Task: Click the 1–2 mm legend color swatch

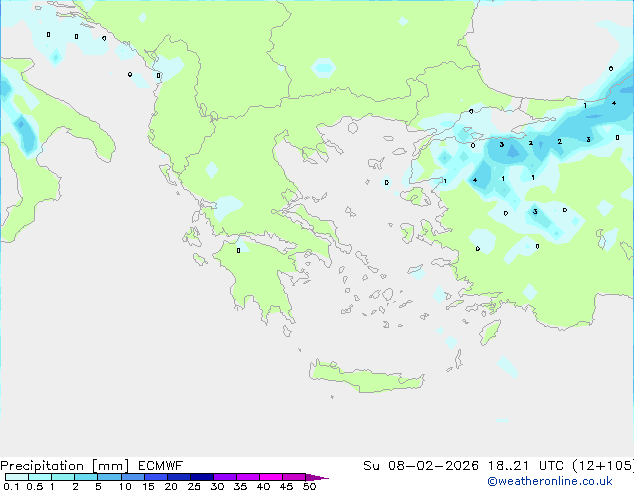Action: (x=63, y=477)
